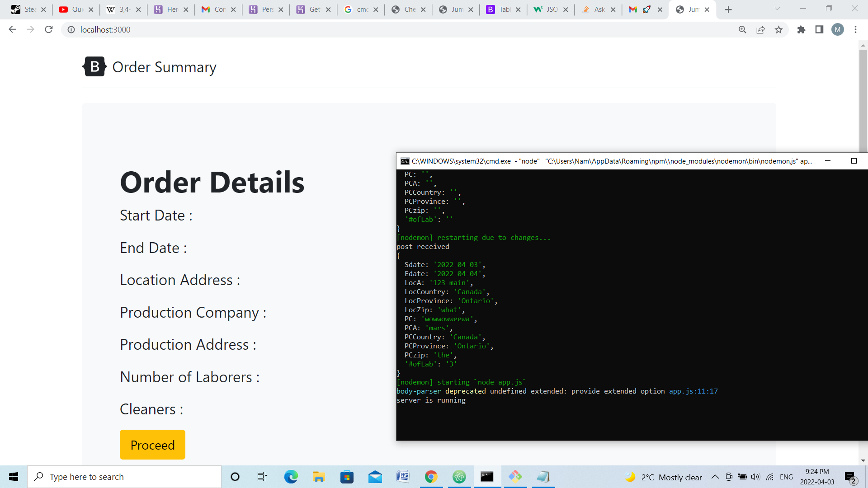Open weather widget 2°C Mostly clear
This screenshot has width=868, height=488.
tap(663, 477)
